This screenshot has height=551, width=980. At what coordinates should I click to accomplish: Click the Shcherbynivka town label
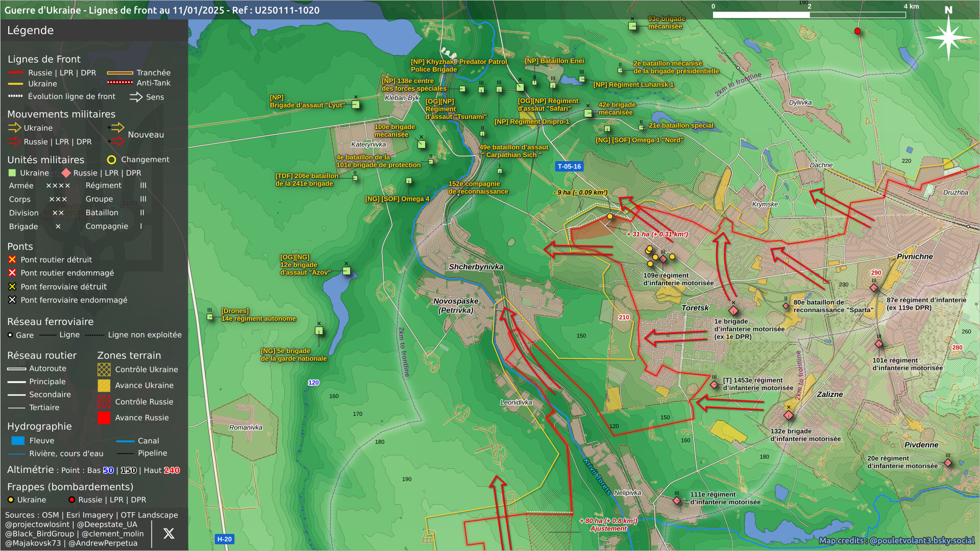pos(476,267)
